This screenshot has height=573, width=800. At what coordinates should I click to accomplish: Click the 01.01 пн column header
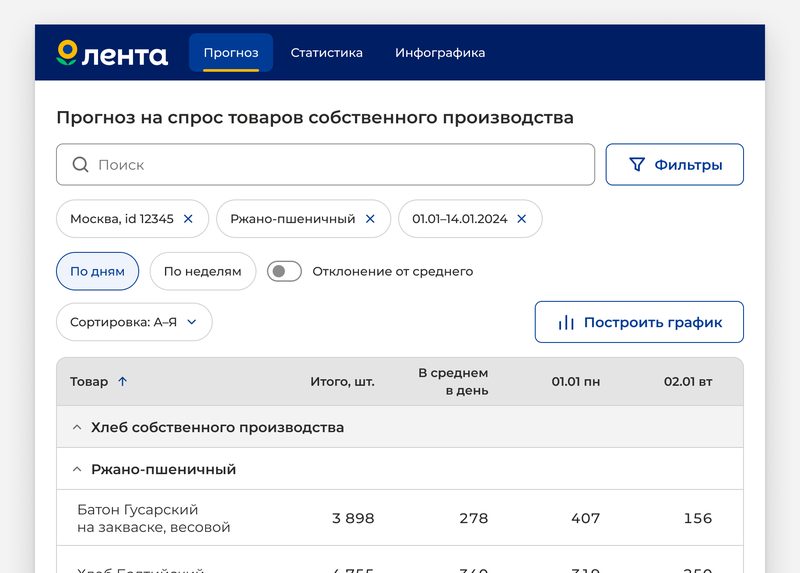(576, 382)
